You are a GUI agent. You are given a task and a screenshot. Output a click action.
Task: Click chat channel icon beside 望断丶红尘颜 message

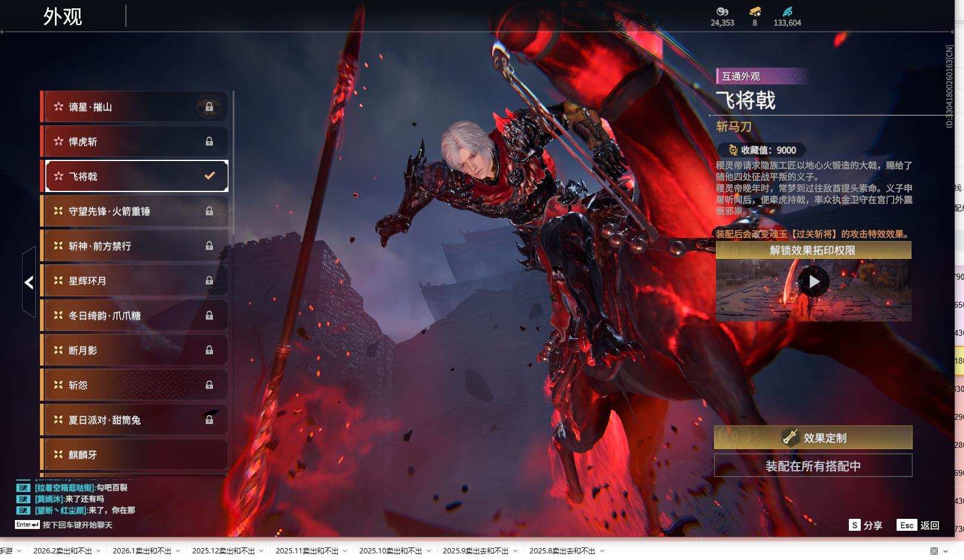tap(23, 511)
